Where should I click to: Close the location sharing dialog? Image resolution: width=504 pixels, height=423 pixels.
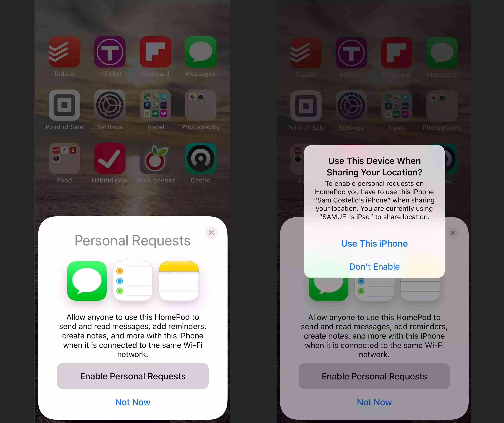click(374, 266)
